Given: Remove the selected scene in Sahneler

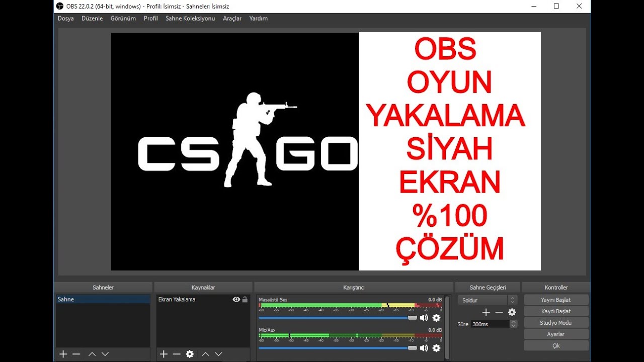Looking at the screenshot, I should (x=76, y=354).
